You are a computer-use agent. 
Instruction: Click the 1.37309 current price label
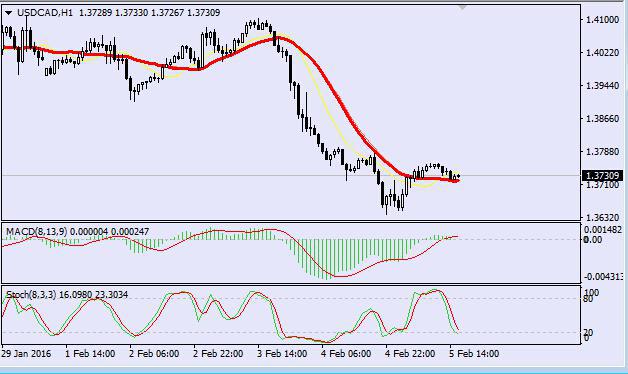click(602, 175)
